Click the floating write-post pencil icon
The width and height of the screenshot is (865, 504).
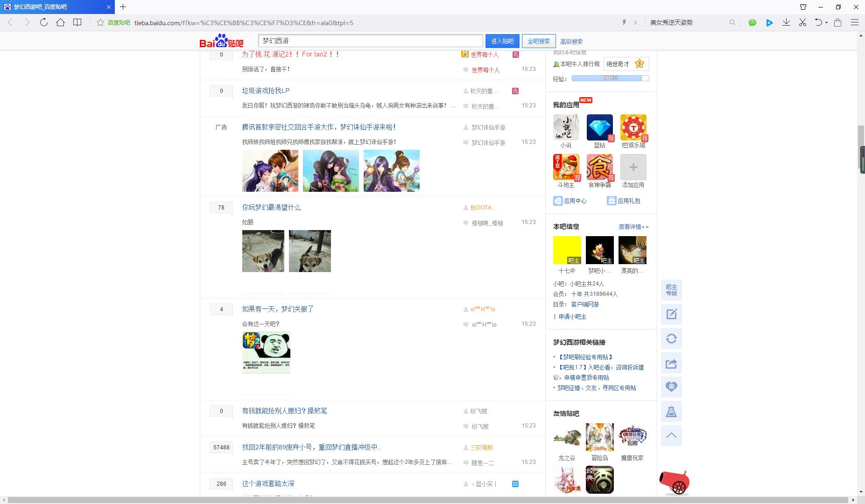click(671, 314)
